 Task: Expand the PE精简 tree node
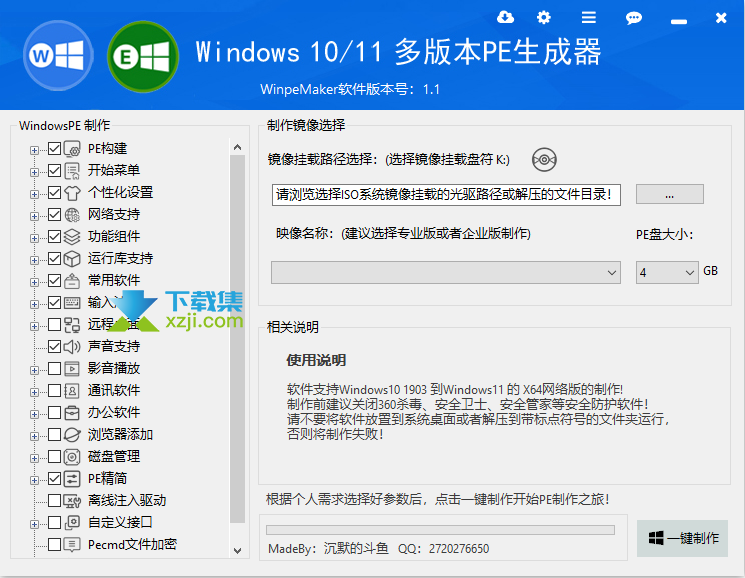34,480
